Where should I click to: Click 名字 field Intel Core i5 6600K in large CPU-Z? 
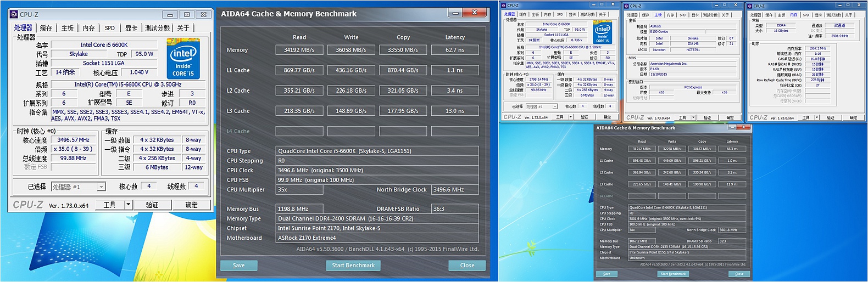tap(104, 45)
